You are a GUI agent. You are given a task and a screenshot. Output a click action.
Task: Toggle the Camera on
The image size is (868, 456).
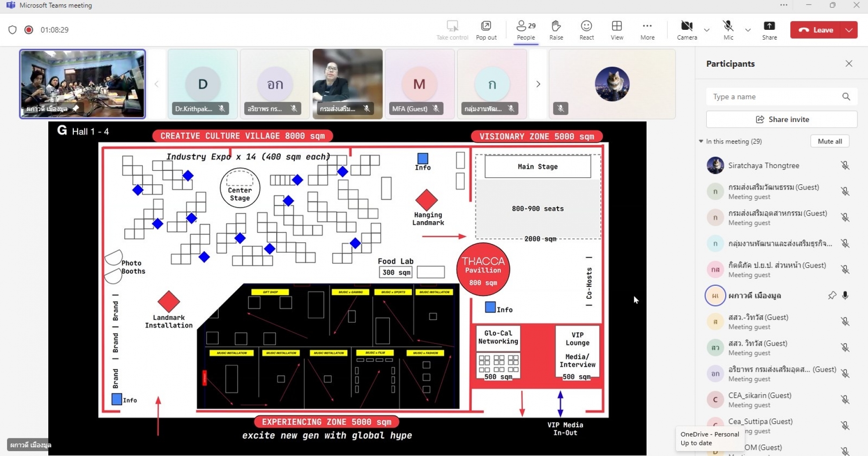point(687,30)
